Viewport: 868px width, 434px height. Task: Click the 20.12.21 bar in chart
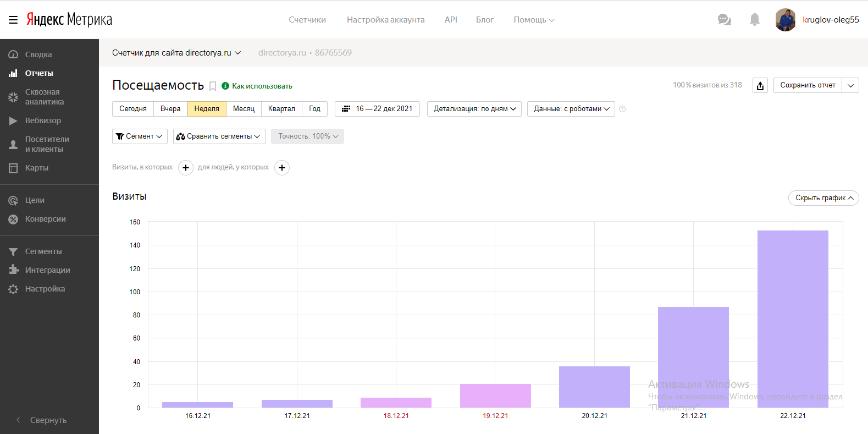pos(594,387)
